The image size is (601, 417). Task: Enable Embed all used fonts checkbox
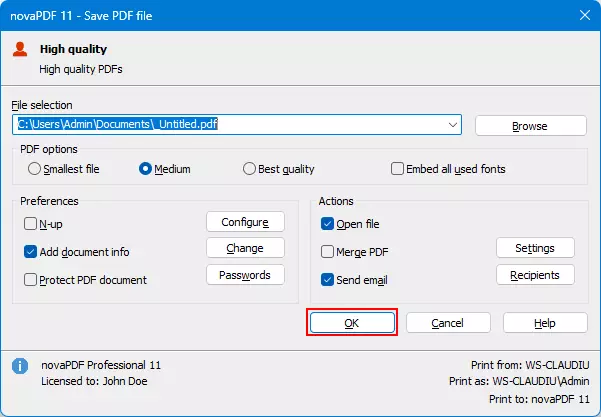(398, 169)
